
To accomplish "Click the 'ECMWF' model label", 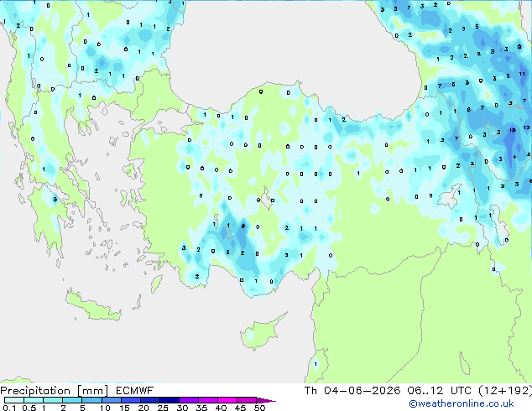I will 135,391.
